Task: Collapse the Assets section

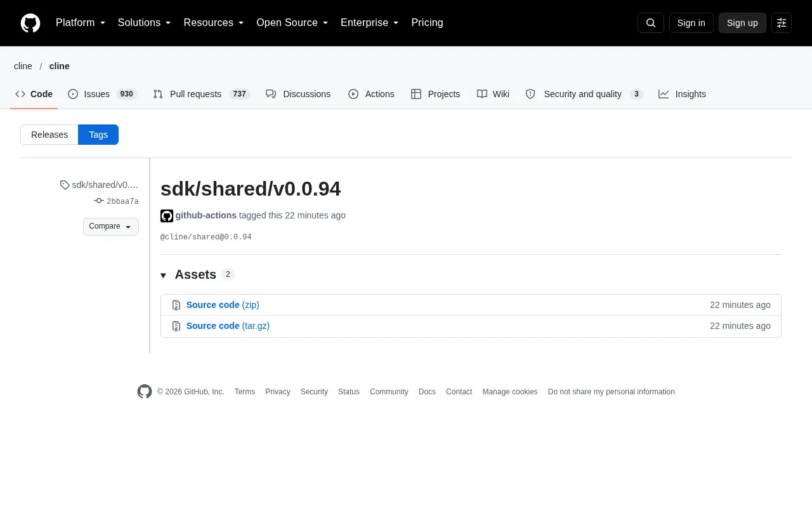Action: (197, 274)
